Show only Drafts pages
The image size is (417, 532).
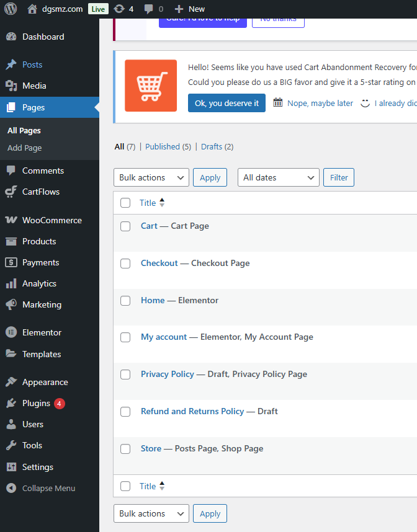pyautogui.click(x=211, y=146)
